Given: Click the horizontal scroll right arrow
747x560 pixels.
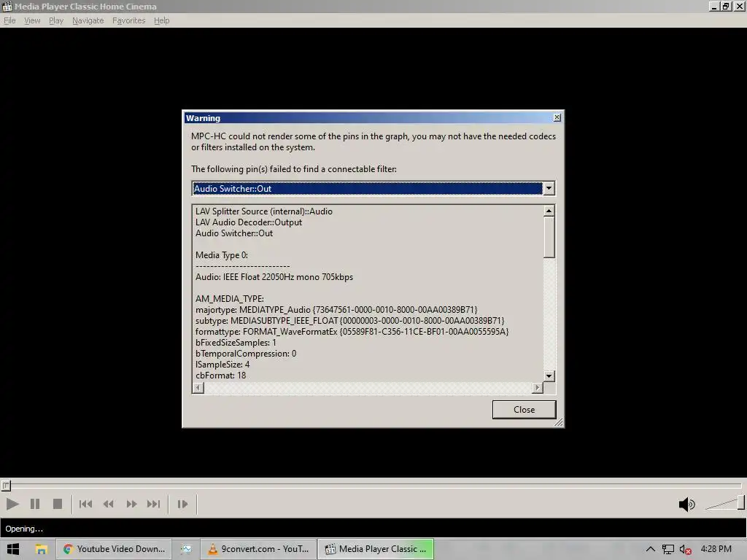Looking at the screenshot, I should [x=538, y=388].
